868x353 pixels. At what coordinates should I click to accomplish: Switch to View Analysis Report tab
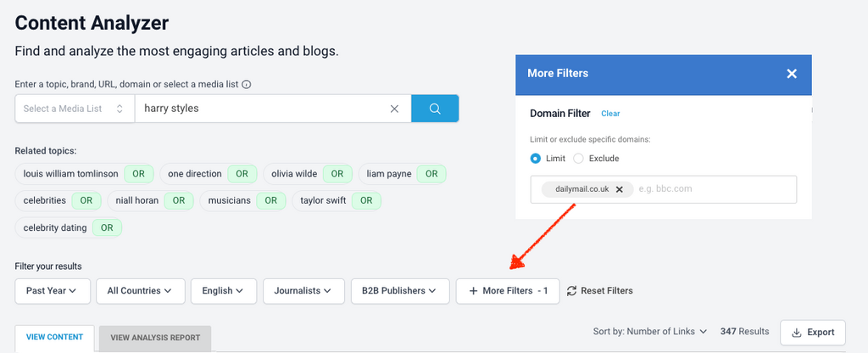pos(154,338)
